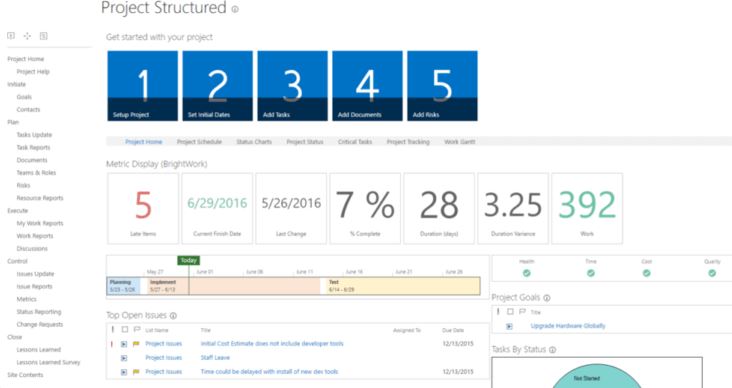Open the Time could be delayed issue link
732x388 pixels.
(x=269, y=372)
